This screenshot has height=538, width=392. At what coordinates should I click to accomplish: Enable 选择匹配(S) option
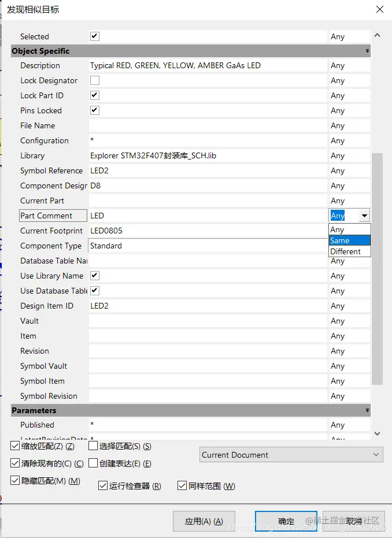coord(93,446)
